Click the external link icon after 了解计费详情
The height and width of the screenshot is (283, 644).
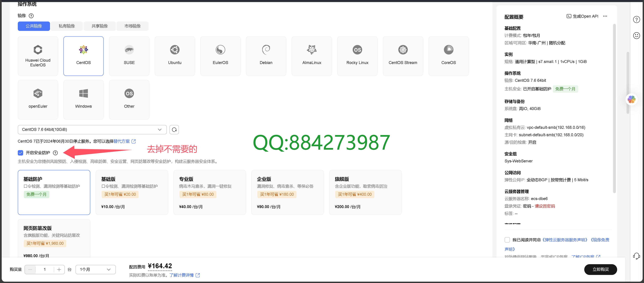[x=198, y=275]
